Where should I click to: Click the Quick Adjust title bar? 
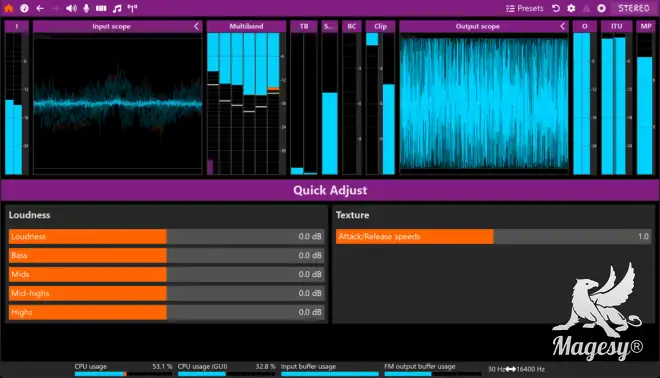(330, 190)
